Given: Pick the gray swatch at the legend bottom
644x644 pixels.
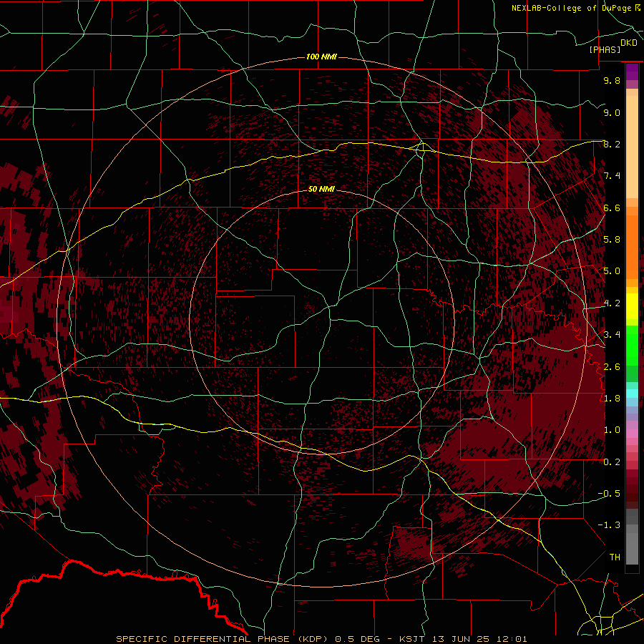Looking at the screenshot, I should tap(632, 548).
